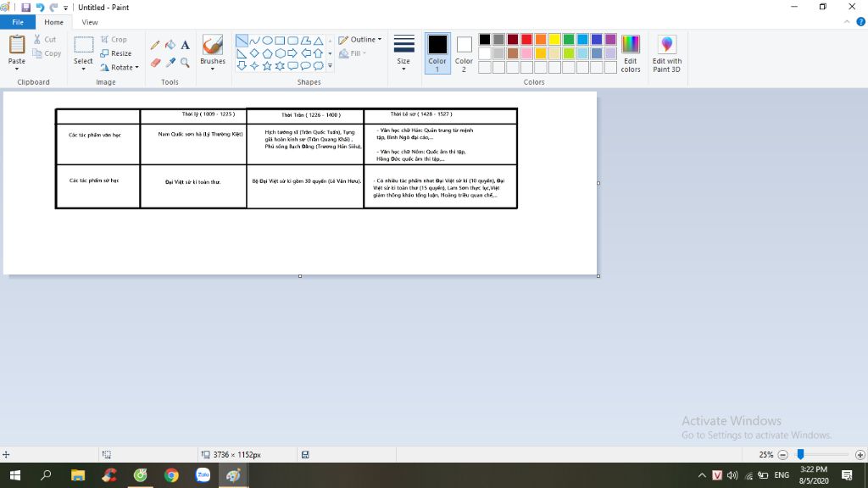This screenshot has width=868, height=488.
Task: Click the Crop button
Action: pos(114,39)
